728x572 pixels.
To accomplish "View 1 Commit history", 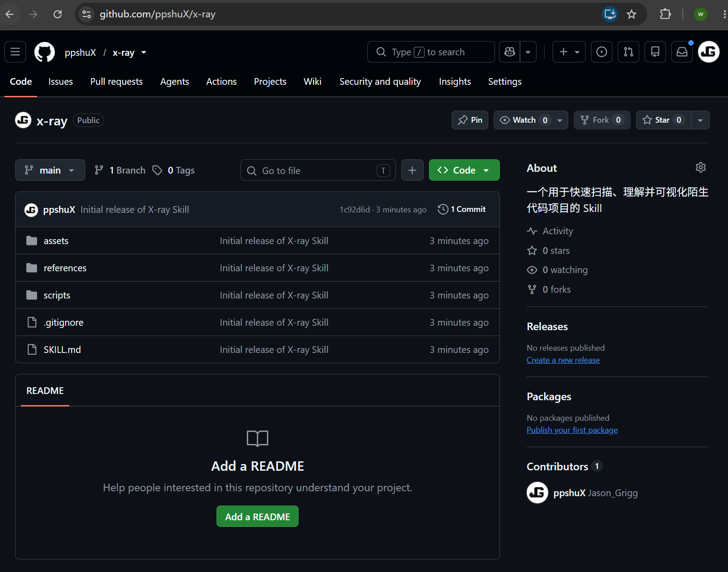I will point(462,209).
